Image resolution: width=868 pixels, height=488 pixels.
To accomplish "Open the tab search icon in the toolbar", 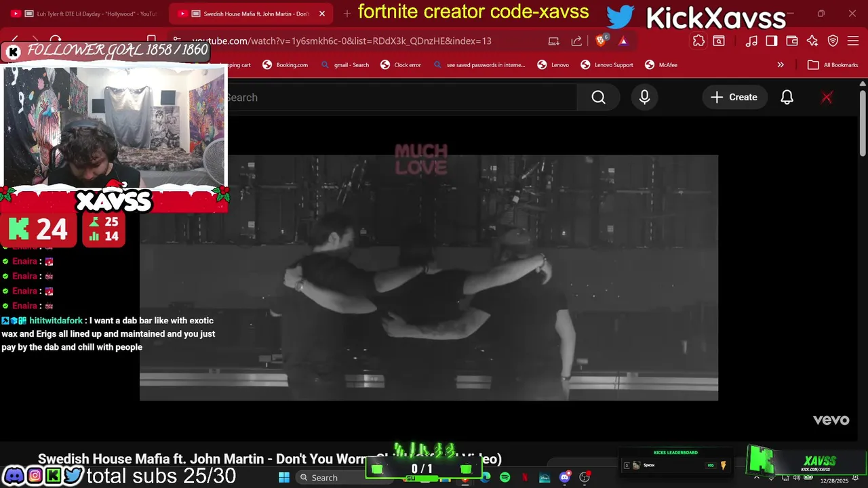I will [719, 41].
